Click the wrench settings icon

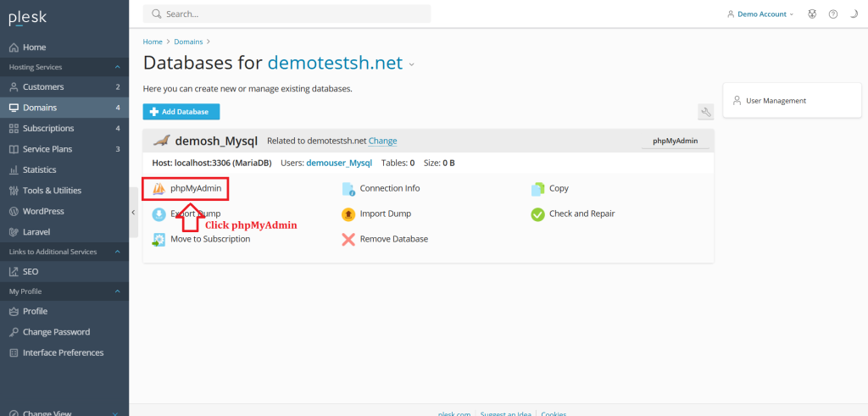(x=706, y=112)
